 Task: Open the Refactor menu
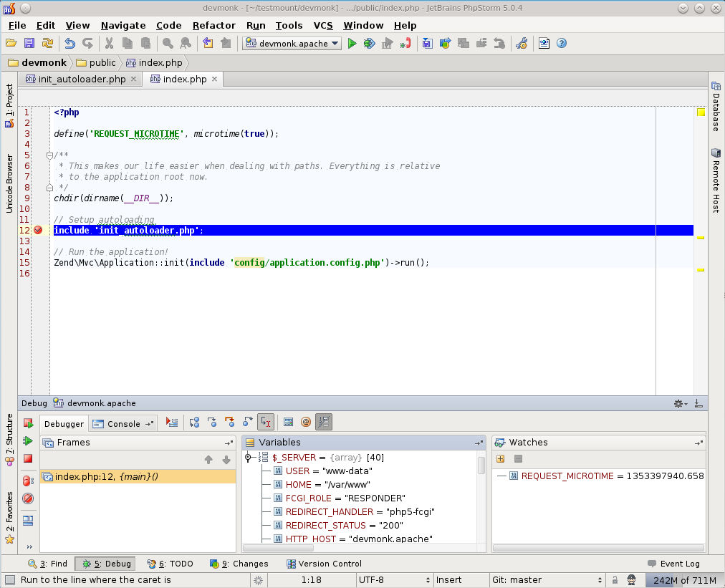213,25
